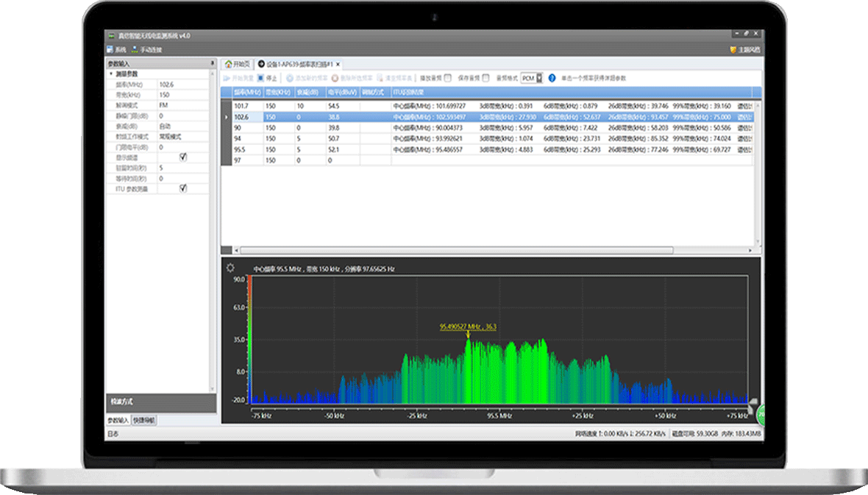Click the level (dBuV) column header

pos(342,92)
